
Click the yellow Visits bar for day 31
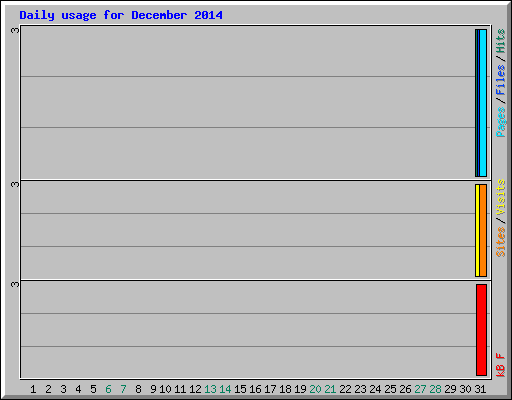477,230
